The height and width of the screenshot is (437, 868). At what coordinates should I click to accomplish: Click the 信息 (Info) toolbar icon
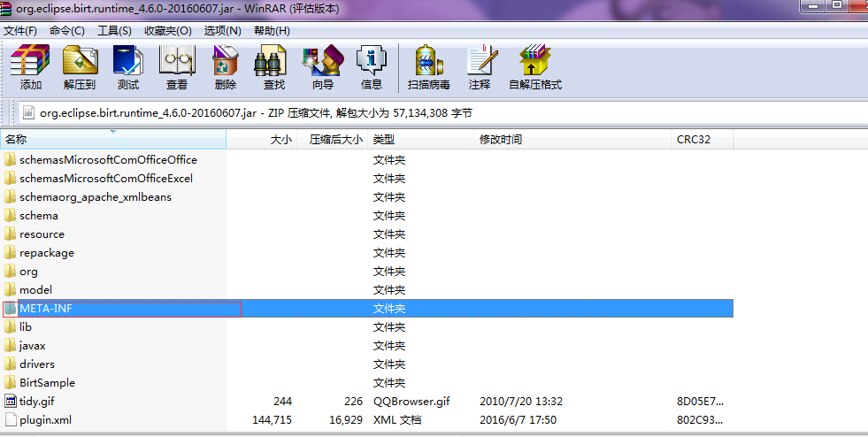371,60
